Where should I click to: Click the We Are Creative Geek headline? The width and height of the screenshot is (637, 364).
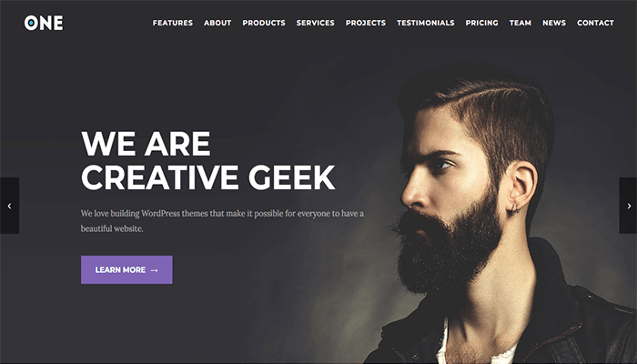point(208,160)
